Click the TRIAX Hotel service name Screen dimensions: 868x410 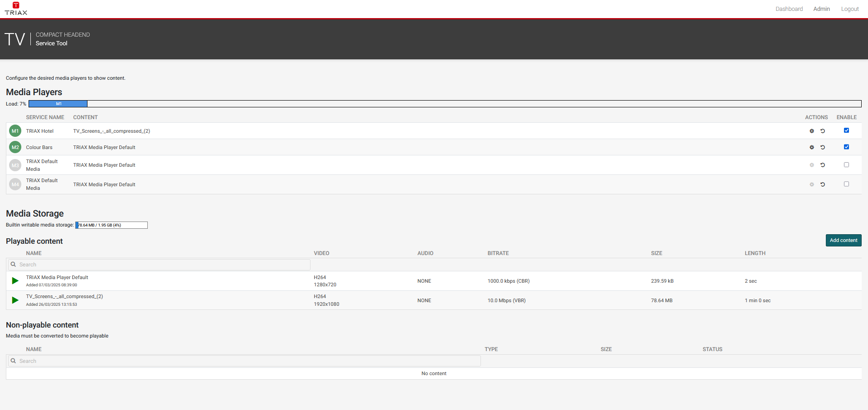point(39,131)
